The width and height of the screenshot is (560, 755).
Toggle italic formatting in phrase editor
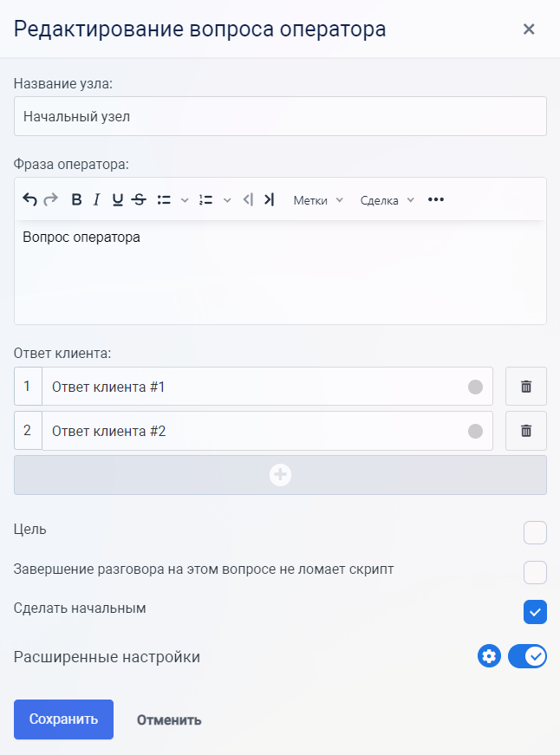point(96,200)
